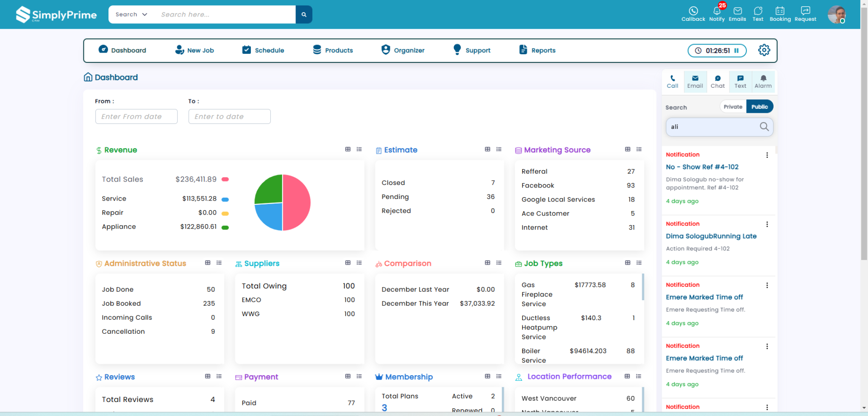Image resolution: width=868 pixels, height=416 pixels.
Task: Switch to the Chat tab
Action: pos(718,81)
